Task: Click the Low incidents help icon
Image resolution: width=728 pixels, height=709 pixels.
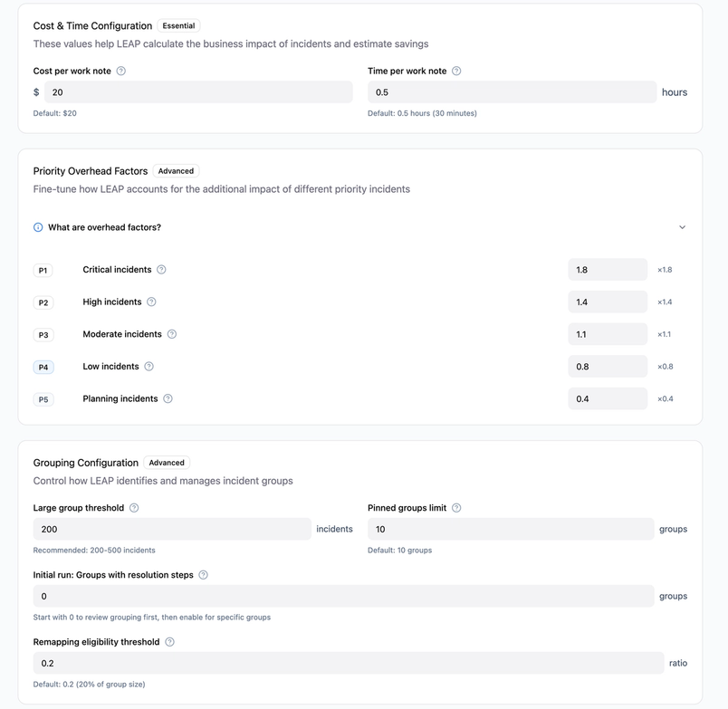Action: pos(148,365)
